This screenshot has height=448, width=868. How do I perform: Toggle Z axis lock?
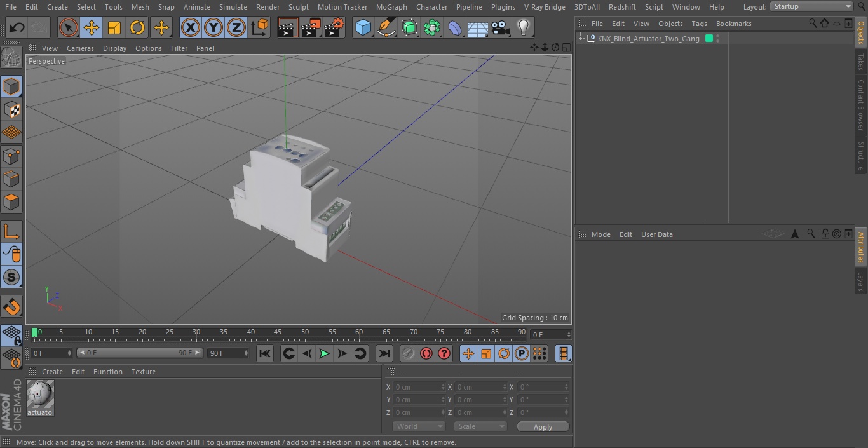[236, 27]
